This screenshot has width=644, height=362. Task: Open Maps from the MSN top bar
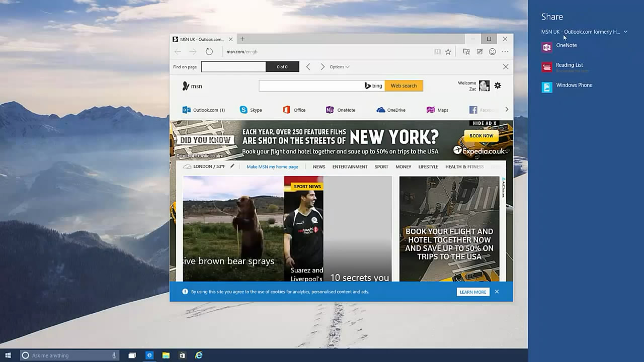tap(437, 110)
